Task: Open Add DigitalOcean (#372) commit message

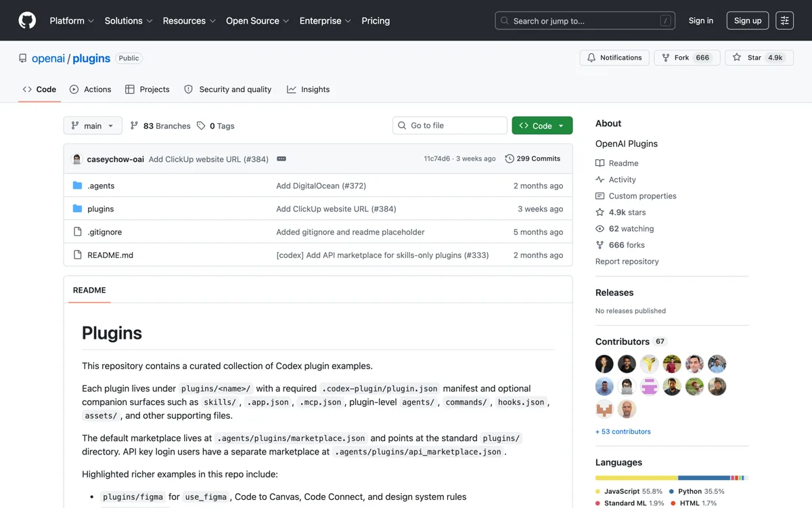Action: (x=321, y=186)
